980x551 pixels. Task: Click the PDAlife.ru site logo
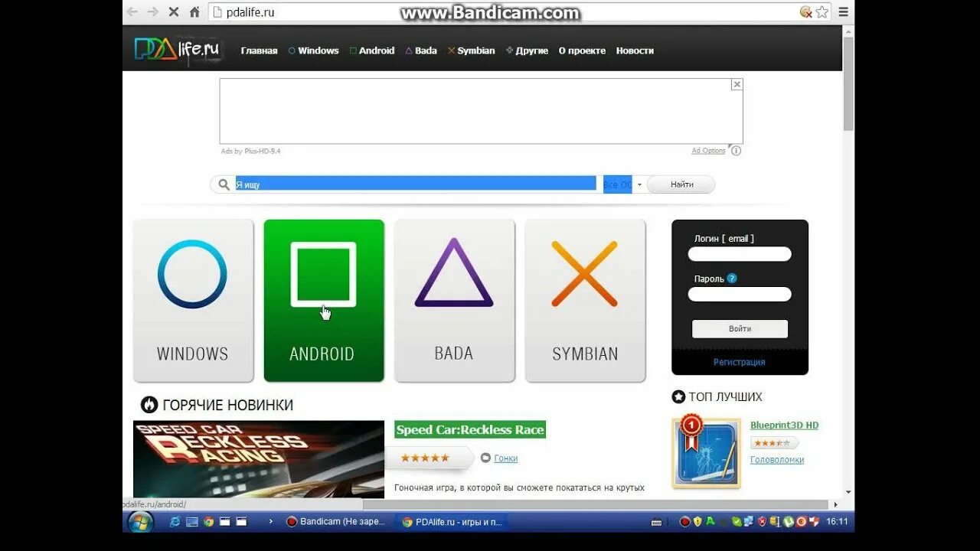pos(178,50)
